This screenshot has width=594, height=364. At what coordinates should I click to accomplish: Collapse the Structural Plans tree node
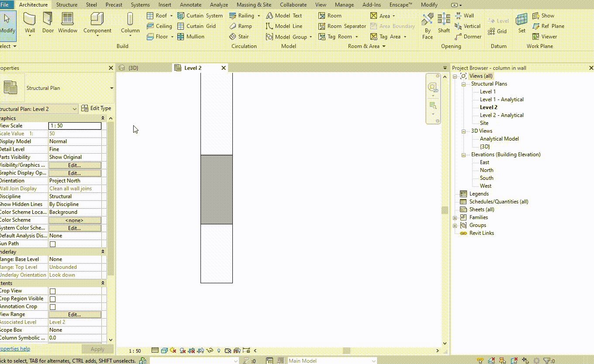click(x=463, y=84)
